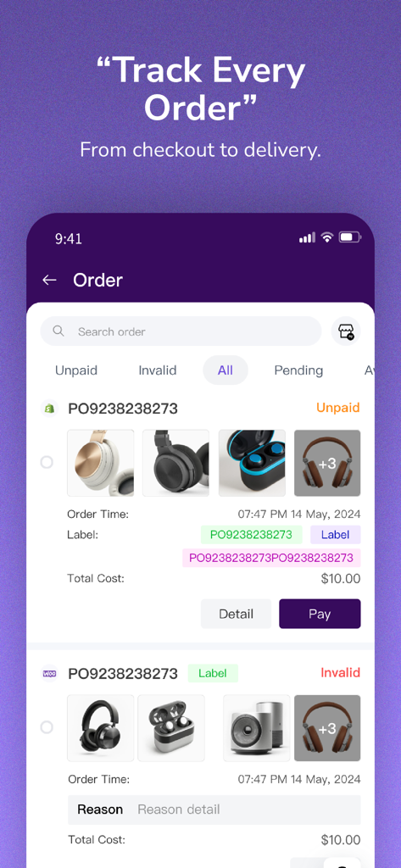Tap the back arrow beside Order
401x868 pixels.
pos(50,280)
